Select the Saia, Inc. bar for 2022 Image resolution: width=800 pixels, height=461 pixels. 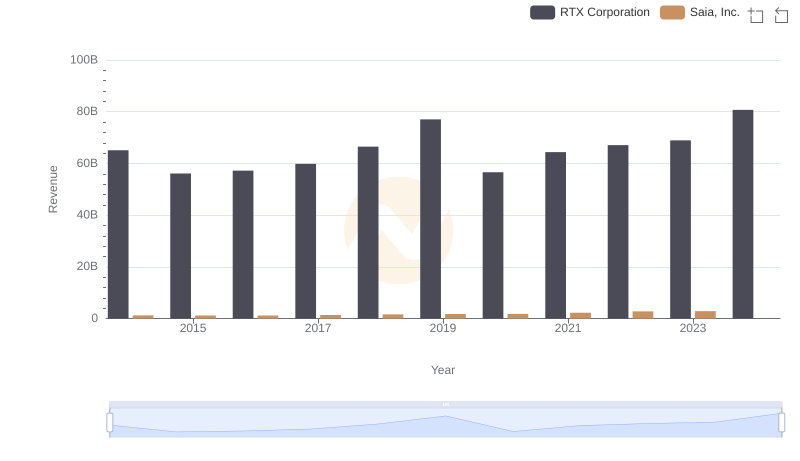(x=643, y=315)
